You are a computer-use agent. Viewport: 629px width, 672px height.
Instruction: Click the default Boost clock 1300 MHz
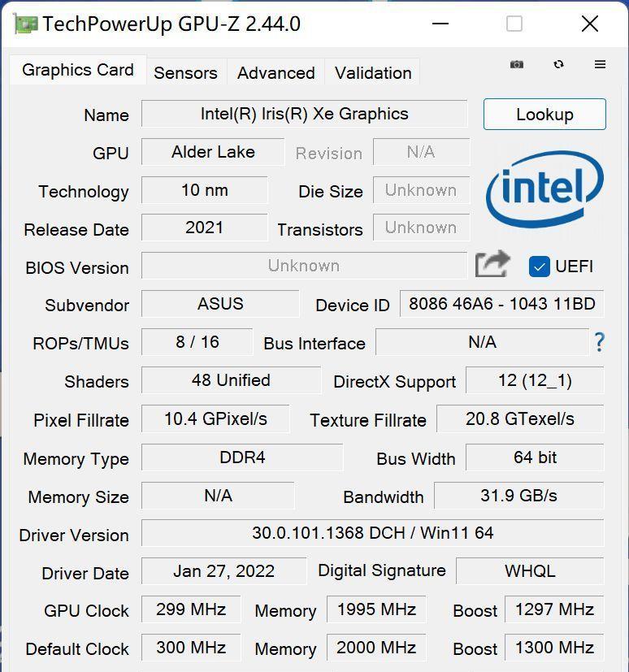click(x=554, y=647)
